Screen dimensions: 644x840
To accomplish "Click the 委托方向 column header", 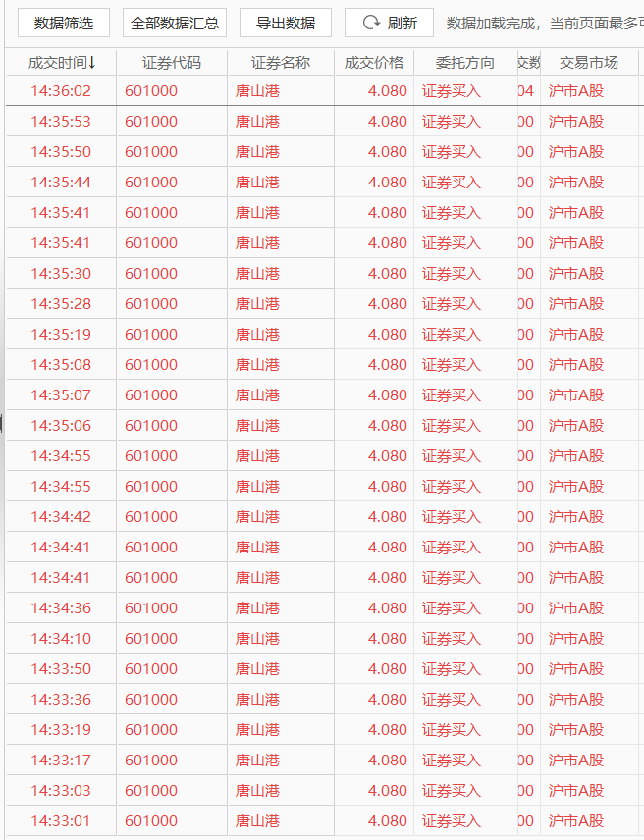I will [x=465, y=63].
